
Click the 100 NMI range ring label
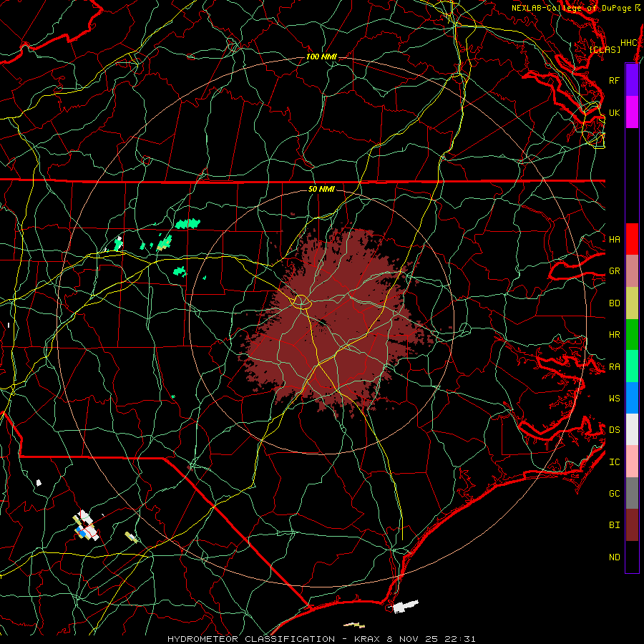point(321,57)
